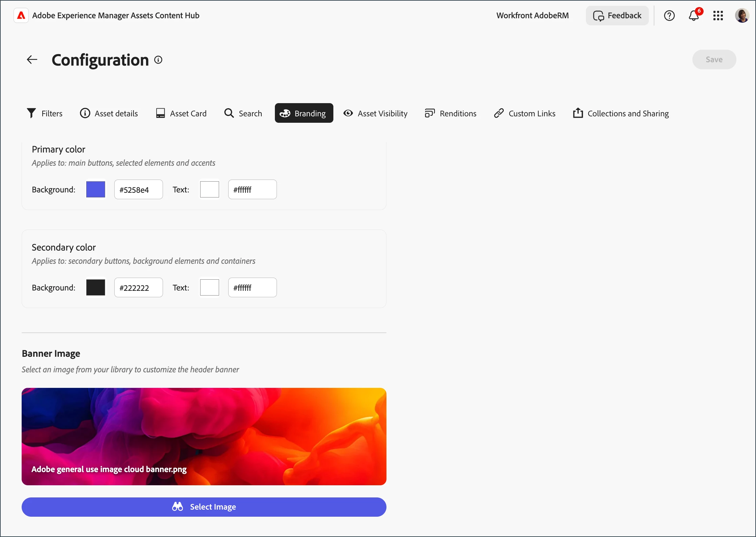Image resolution: width=756 pixels, height=537 pixels.
Task: Open the Filters tab
Action: [x=45, y=113]
